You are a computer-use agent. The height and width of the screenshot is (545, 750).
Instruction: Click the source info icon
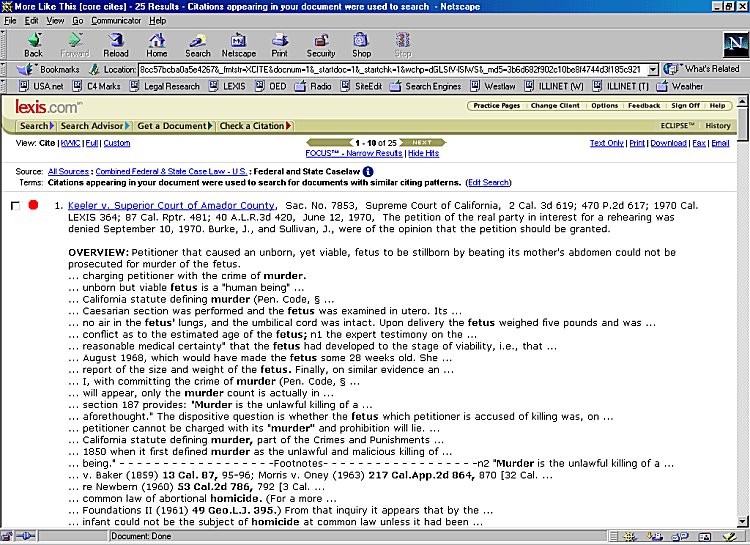368,171
